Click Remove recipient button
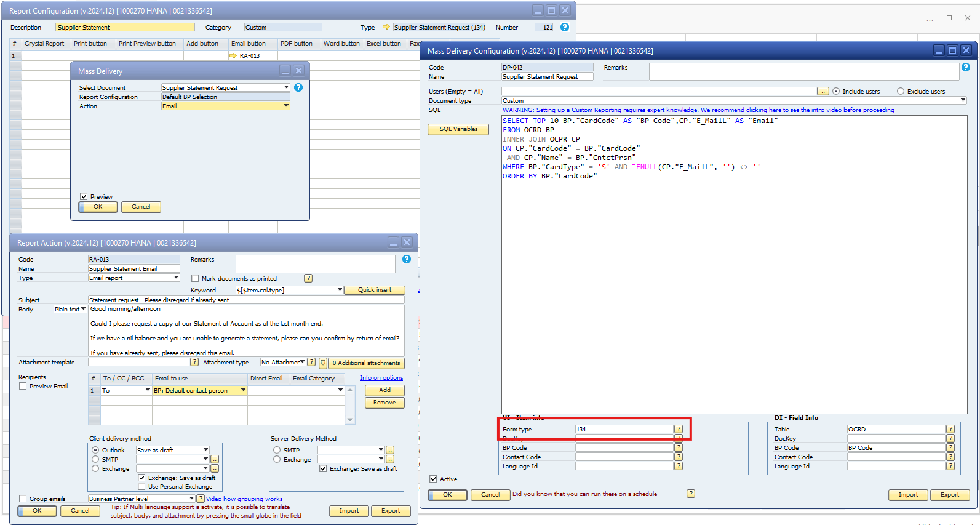The image size is (980, 525). click(384, 403)
